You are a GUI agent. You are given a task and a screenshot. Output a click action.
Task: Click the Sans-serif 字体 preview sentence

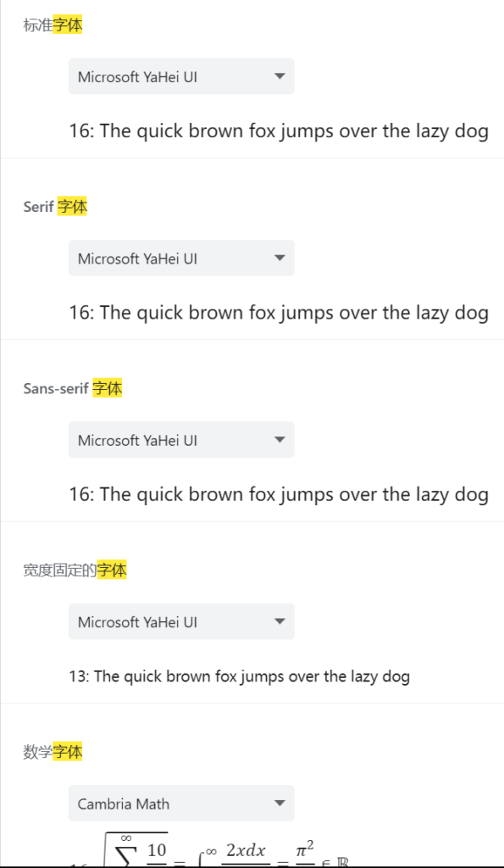279,495
